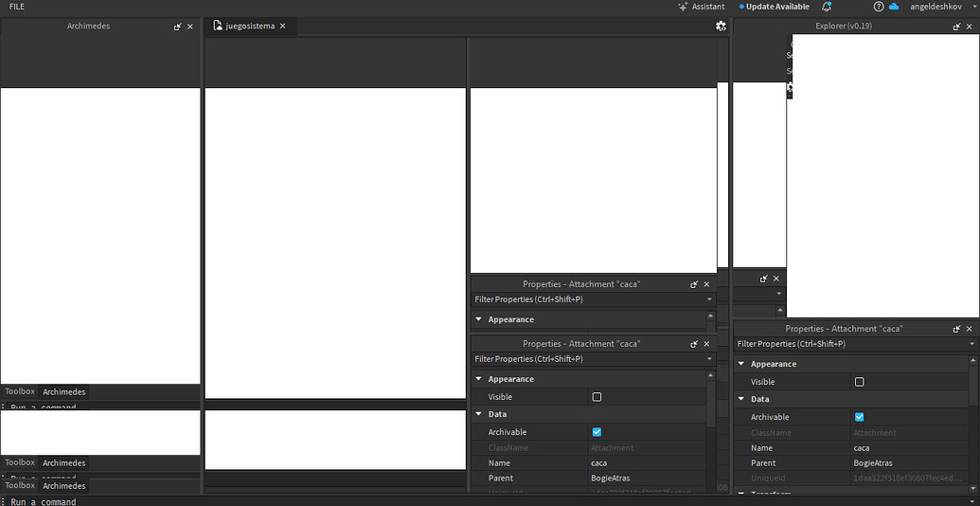Open filter dropdown arrow in truncated upper Properties panel
The image size is (980, 506).
[709, 299]
